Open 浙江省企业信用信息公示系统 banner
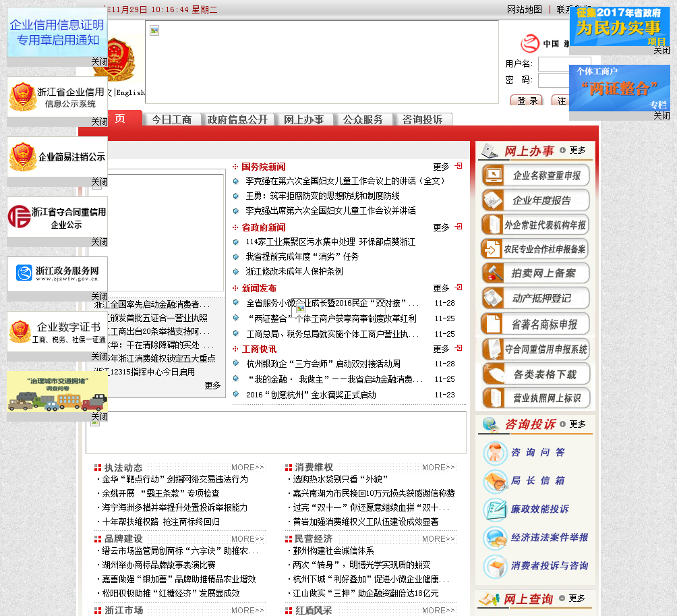This screenshot has width=677, height=616. 57,96
